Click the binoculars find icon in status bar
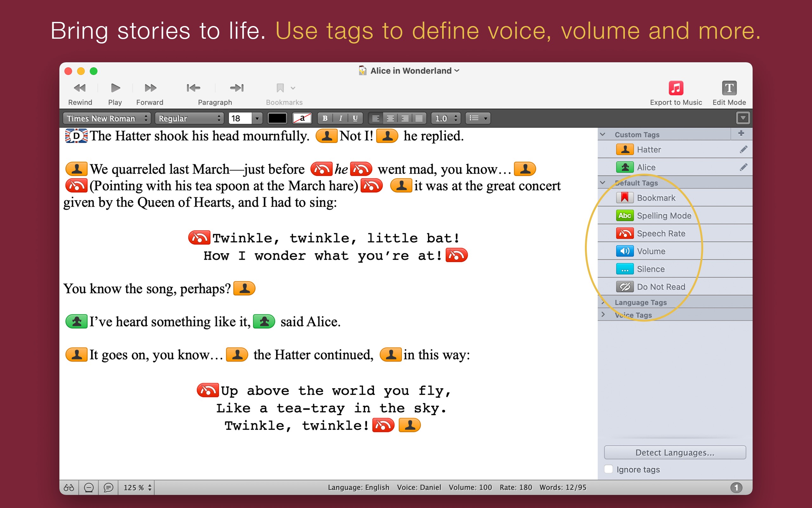The height and width of the screenshot is (508, 812). click(69, 487)
